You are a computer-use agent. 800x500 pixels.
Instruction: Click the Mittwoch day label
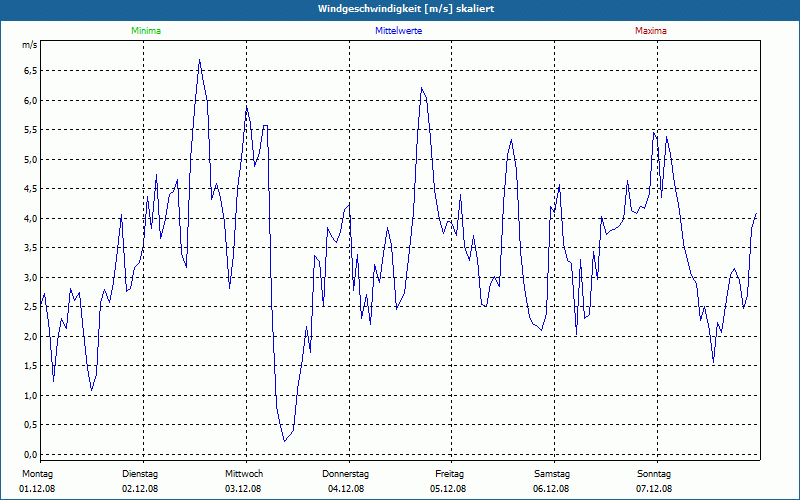click(244, 474)
